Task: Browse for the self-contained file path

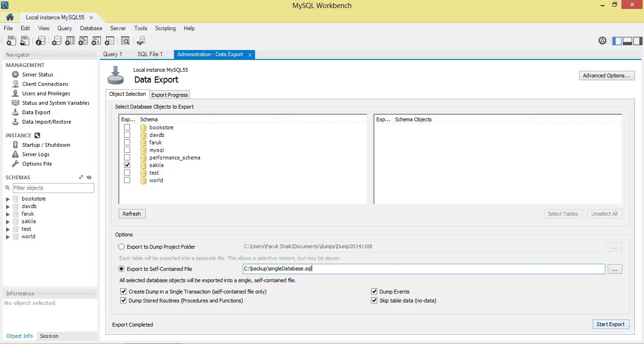Action: pyautogui.click(x=615, y=269)
